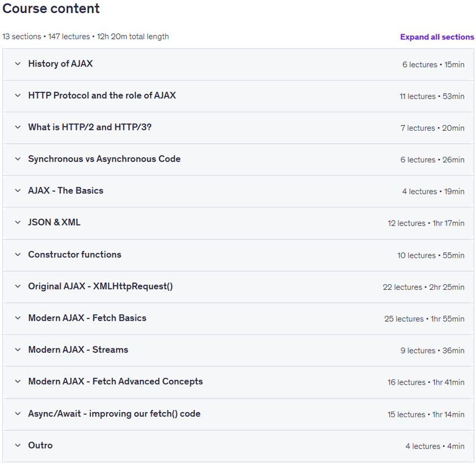Click the 22 lectures • 2hr 25min label

coord(424,287)
